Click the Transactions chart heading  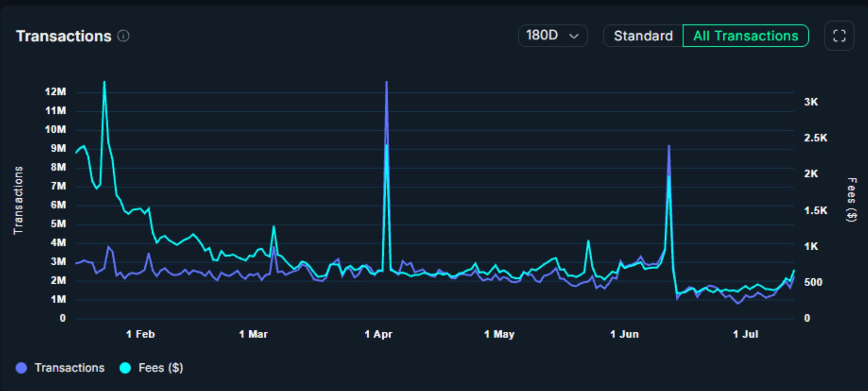point(64,36)
